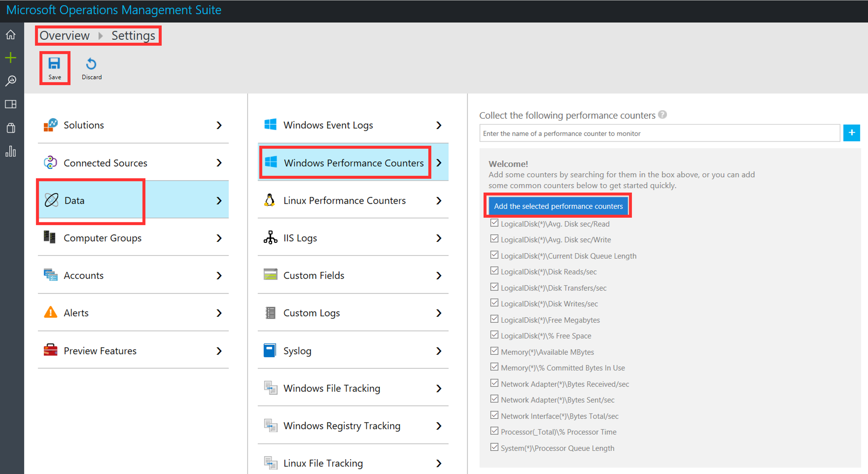868x474 pixels.
Task: Go to Overview in the breadcrumb
Action: pos(64,36)
